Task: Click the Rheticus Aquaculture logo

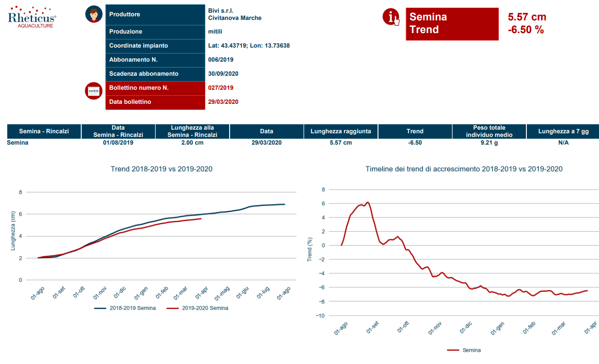Action: tap(32, 17)
